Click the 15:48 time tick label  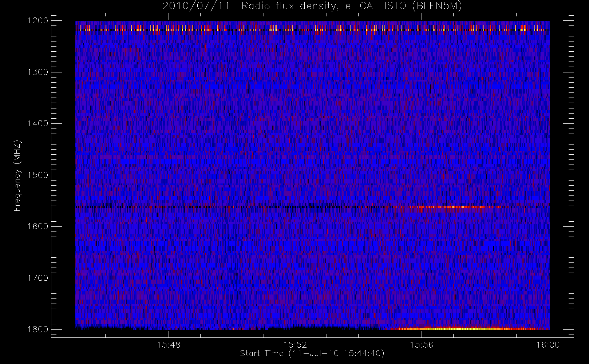tap(169, 345)
